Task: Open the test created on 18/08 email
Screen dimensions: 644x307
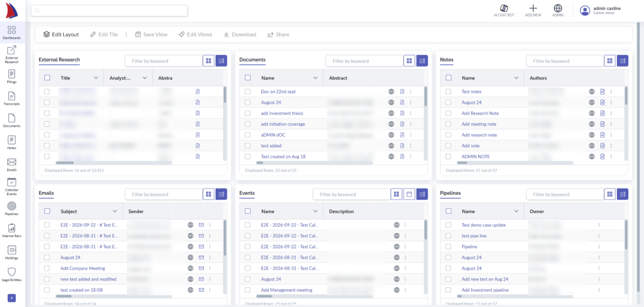Action: (x=82, y=290)
